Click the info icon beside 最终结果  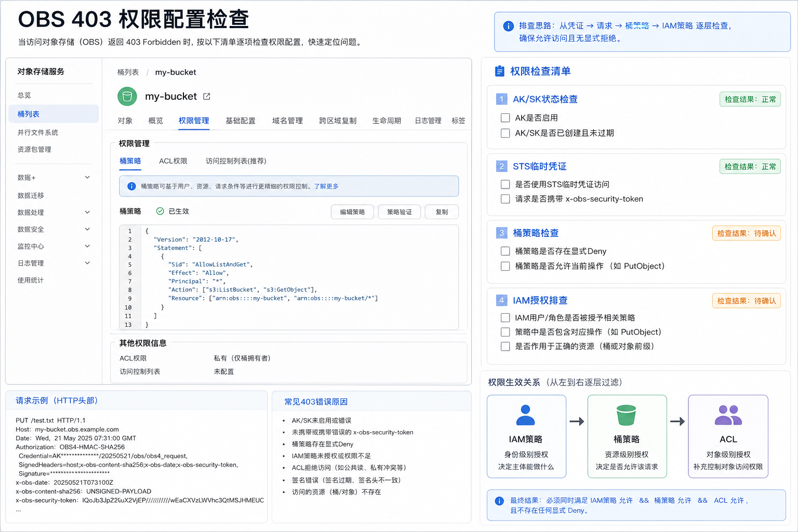(499, 501)
